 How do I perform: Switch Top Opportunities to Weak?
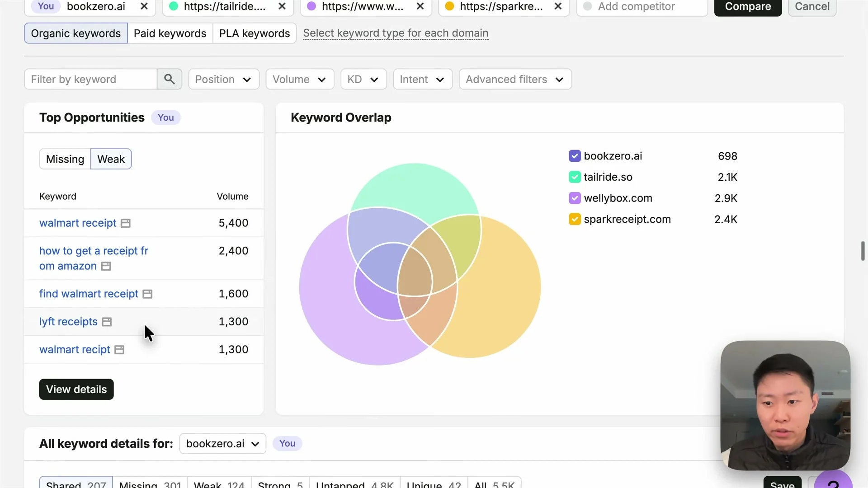coord(111,159)
